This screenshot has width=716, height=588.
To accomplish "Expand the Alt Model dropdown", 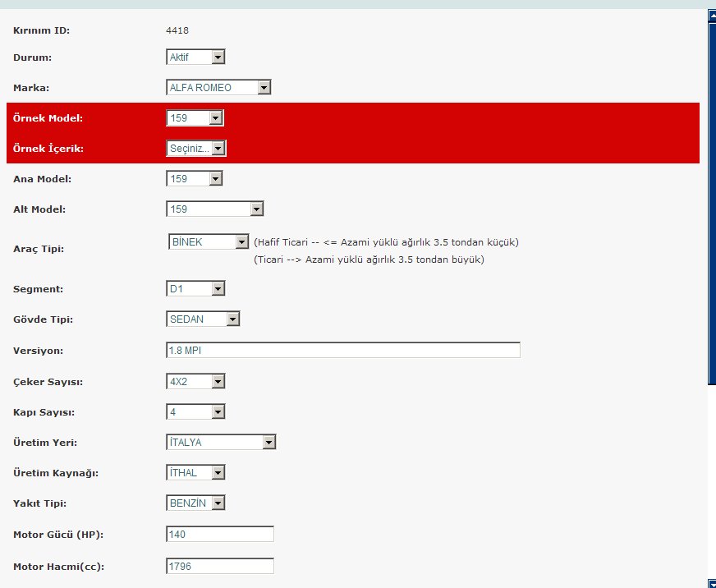I will (214, 209).
